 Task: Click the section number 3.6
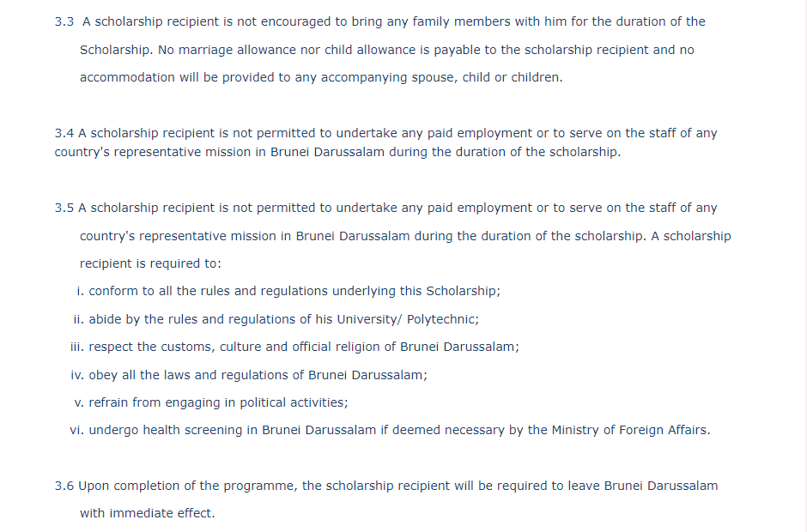pyautogui.click(x=64, y=486)
